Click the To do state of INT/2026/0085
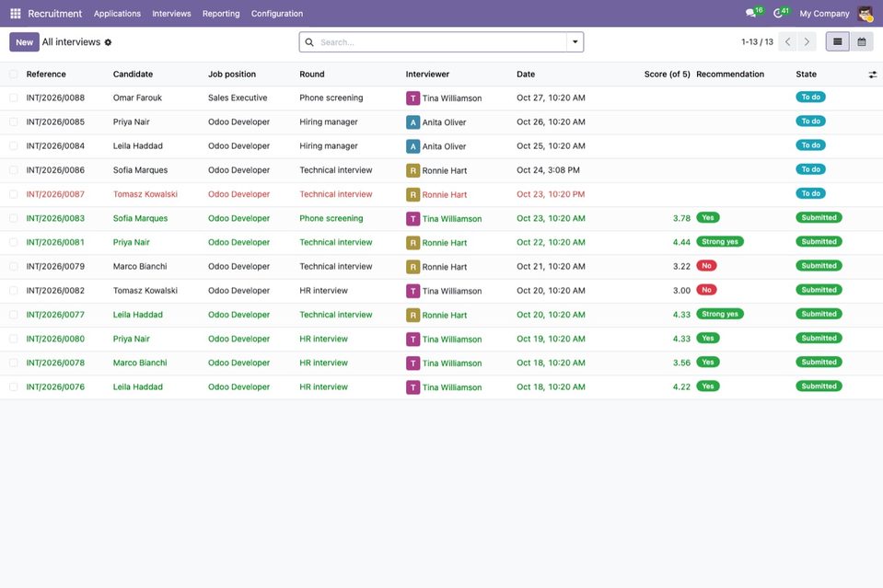The image size is (883, 588). (810, 121)
